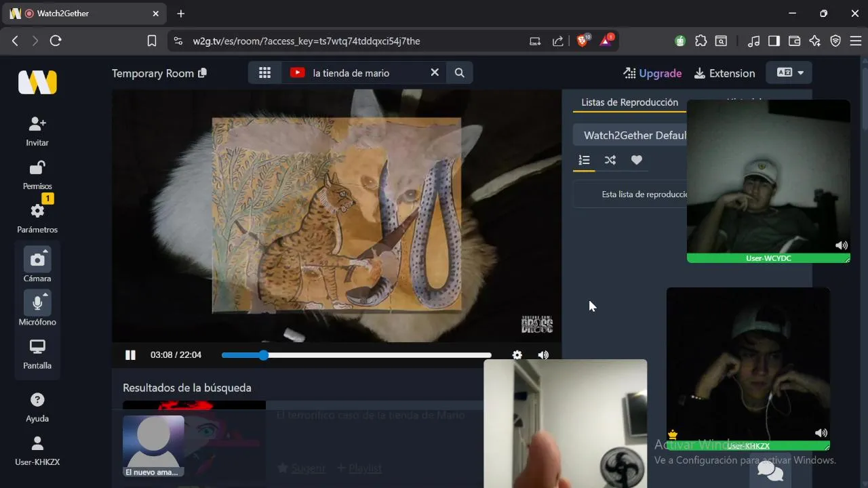Open User-KHKZX profile in sidebar
This screenshot has width=868, height=488.
coord(37,451)
